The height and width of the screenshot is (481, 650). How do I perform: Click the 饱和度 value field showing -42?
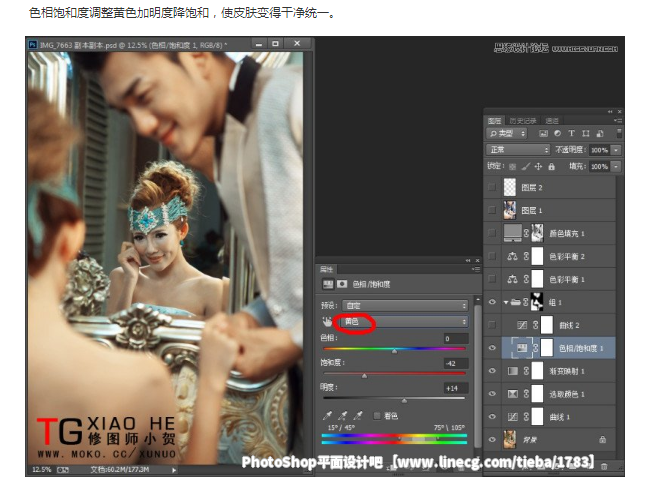coord(456,364)
